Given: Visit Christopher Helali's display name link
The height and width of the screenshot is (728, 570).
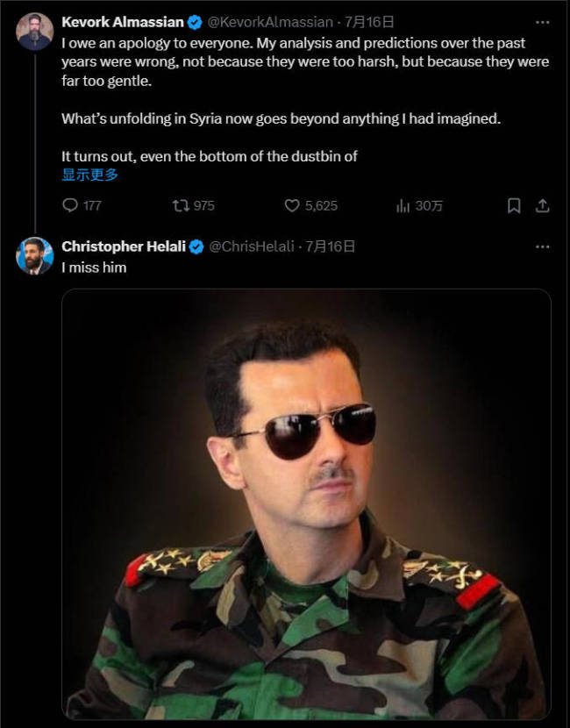Looking at the screenshot, I should [x=123, y=247].
